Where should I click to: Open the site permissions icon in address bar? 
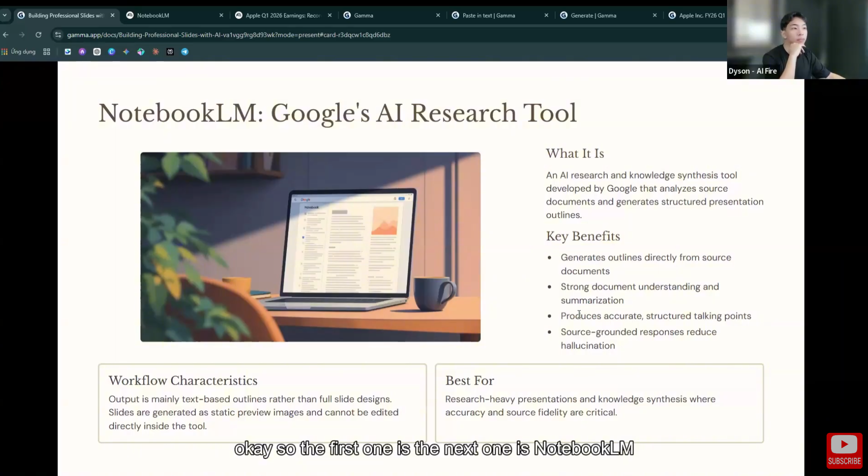point(58,35)
